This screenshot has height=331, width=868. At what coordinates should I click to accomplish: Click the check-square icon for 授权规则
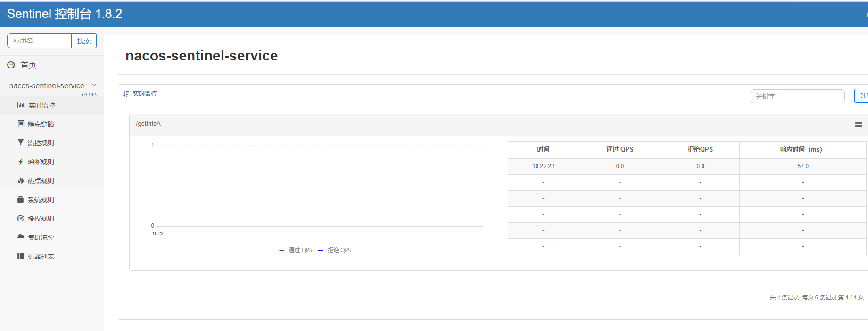(21, 218)
